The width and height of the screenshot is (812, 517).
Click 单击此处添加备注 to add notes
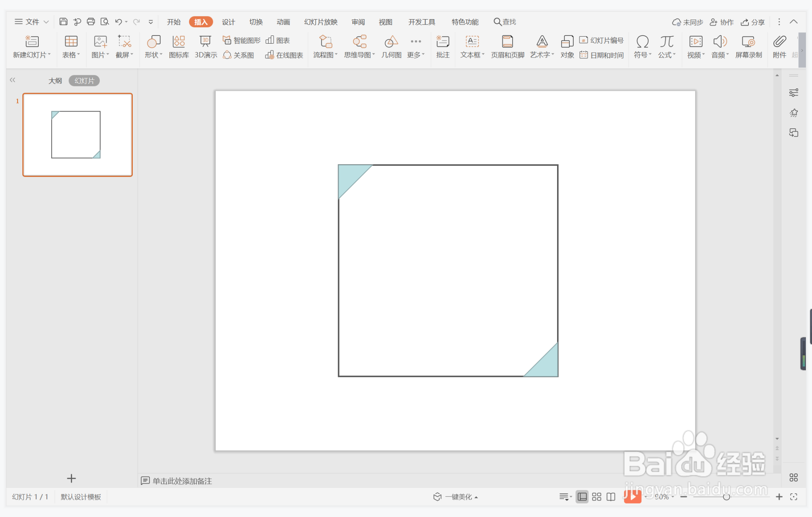tap(182, 481)
